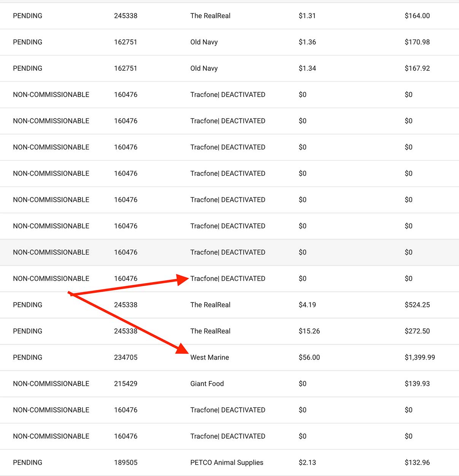459x476 pixels.
Task: Click the $56.00 commission value
Action: [309, 357]
